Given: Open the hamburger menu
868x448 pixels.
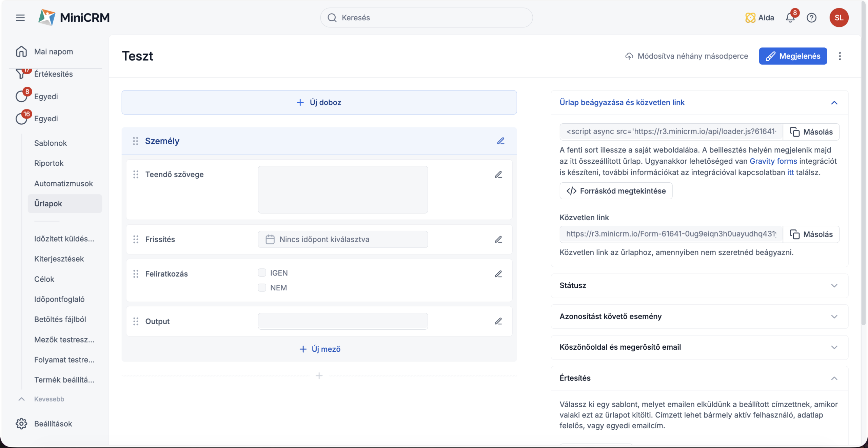Looking at the screenshot, I should 20,18.
